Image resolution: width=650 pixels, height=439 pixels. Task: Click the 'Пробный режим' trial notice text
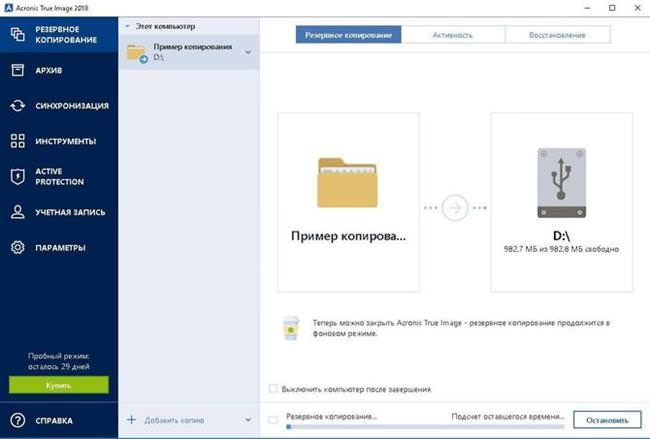(59, 361)
